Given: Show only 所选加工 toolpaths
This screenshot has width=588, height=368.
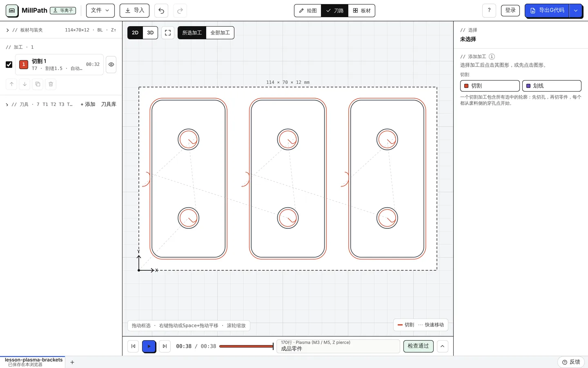Looking at the screenshot, I should click(x=192, y=33).
